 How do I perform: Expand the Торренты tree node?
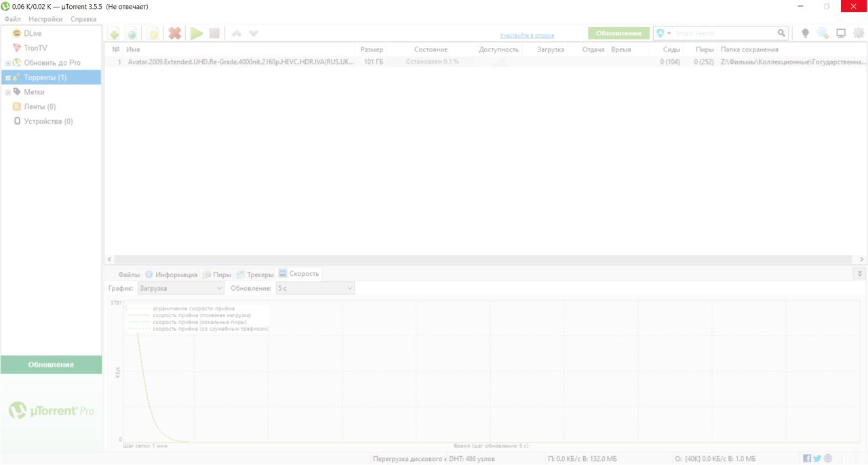[x=8, y=78]
